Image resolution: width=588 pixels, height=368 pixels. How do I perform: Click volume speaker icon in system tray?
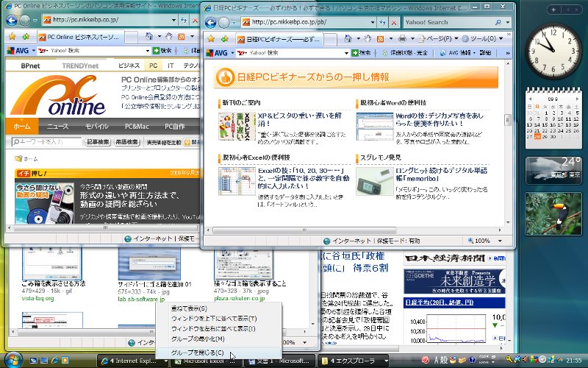pos(526,360)
